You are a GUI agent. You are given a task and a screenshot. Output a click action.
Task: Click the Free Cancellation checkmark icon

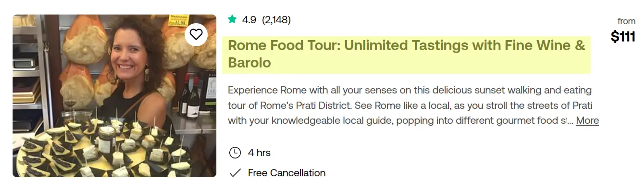(x=235, y=173)
